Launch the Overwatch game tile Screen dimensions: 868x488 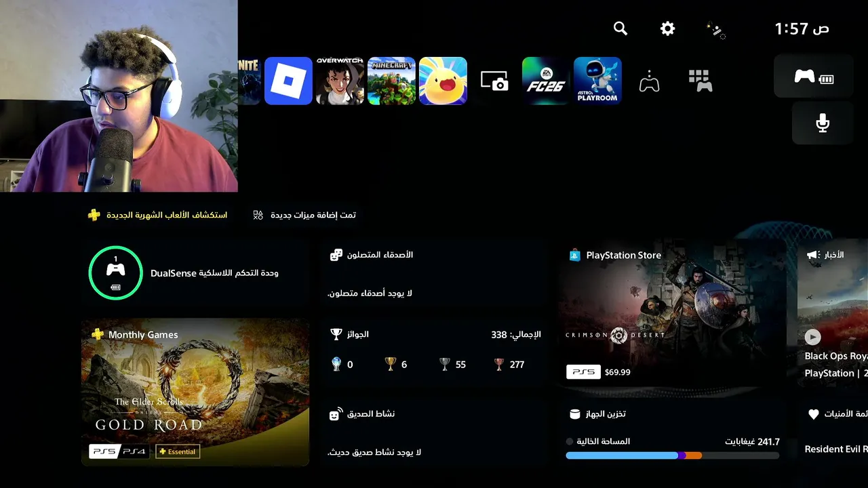tap(340, 81)
